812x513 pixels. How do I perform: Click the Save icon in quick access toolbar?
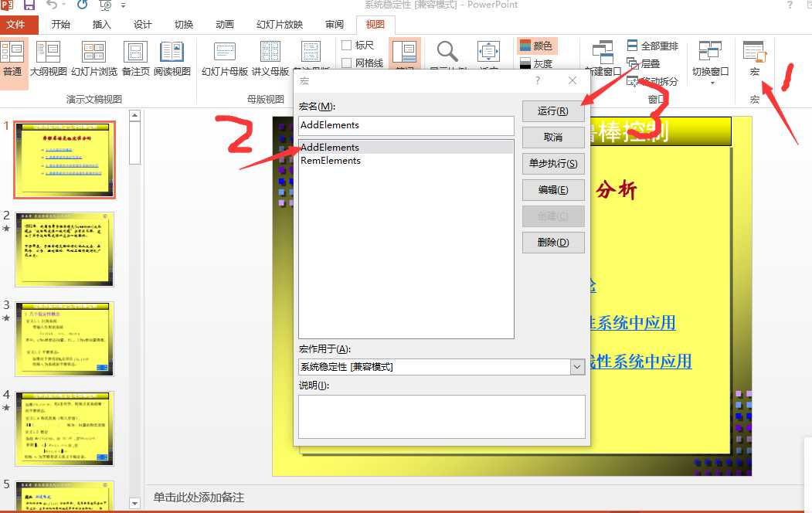coord(29,5)
